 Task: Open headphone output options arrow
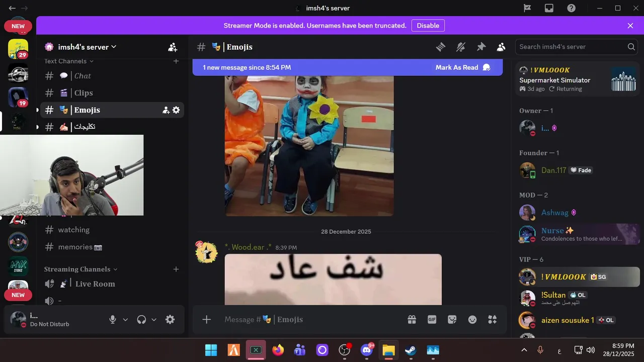pyautogui.click(x=154, y=320)
